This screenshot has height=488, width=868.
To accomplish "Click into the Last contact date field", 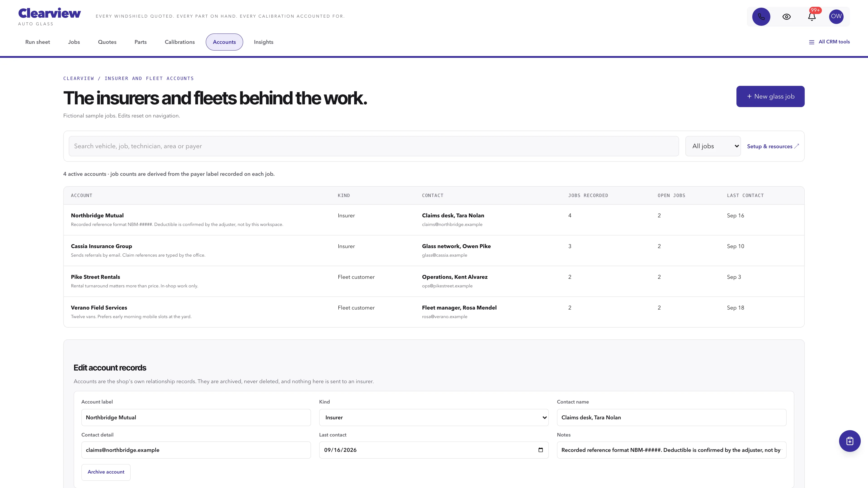I will click(434, 450).
